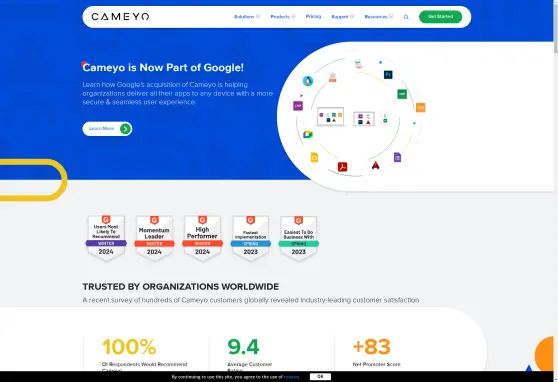The image size is (558, 382).
Task: Click the Get Started button
Action: (441, 17)
